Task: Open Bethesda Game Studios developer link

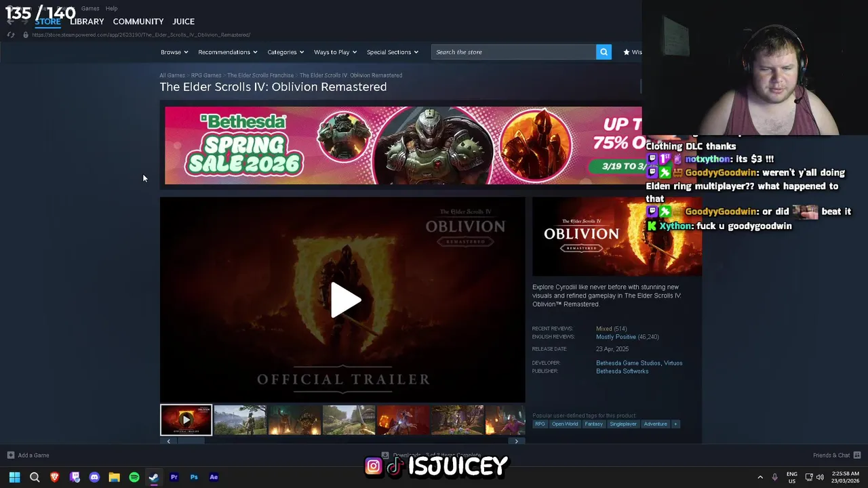Action: click(x=628, y=363)
